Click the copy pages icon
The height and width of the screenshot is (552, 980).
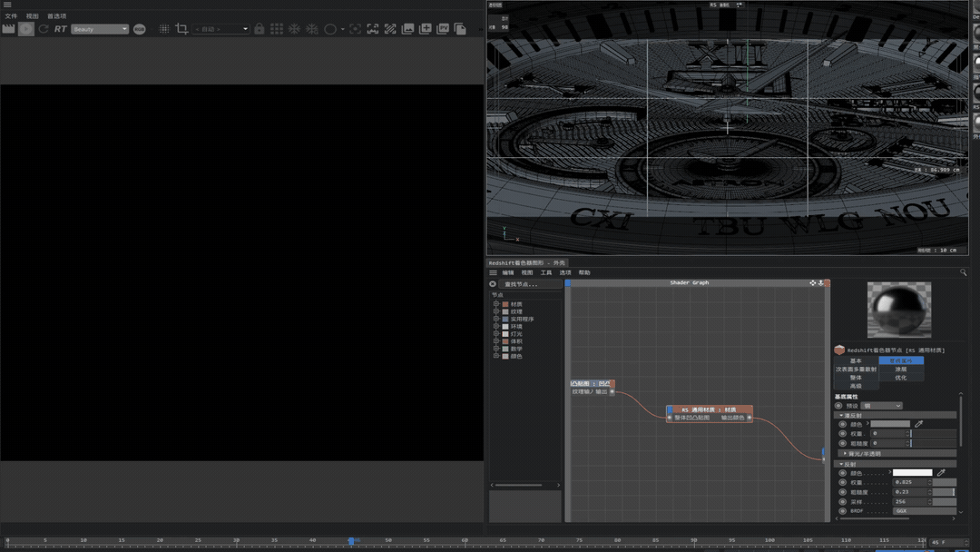pyautogui.click(x=460, y=29)
